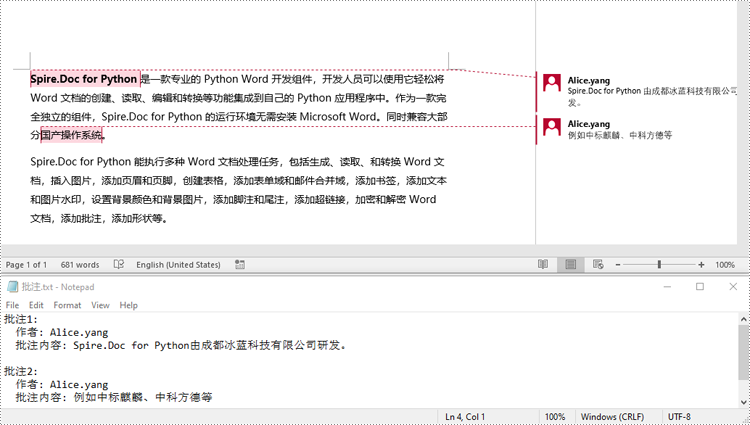Click second paragraph starting Spire.Doc for Python 能执行
Screen dimensions: 750x425
[x=238, y=190]
